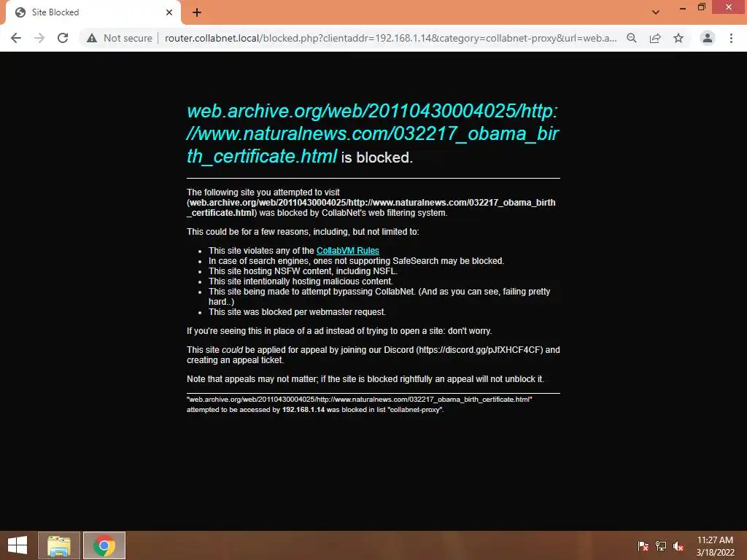Click the "is blocked." heading text
The width and height of the screenshot is (747, 560).
(x=377, y=157)
